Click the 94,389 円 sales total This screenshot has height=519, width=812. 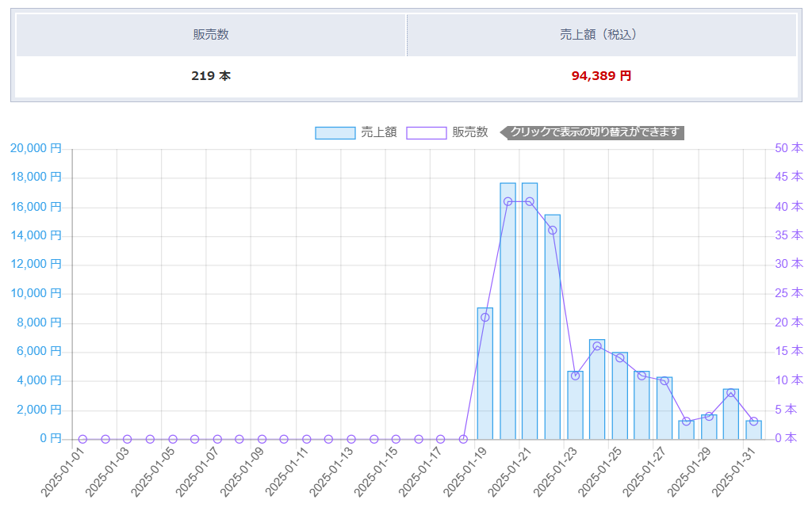pos(601,76)
